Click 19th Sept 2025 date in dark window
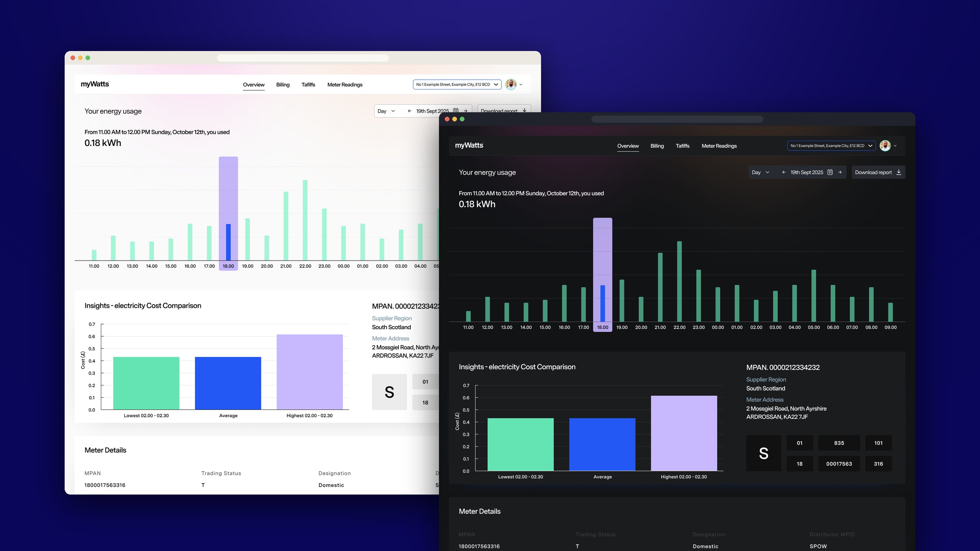Screen dimensions: 980x551 [806, 172]
